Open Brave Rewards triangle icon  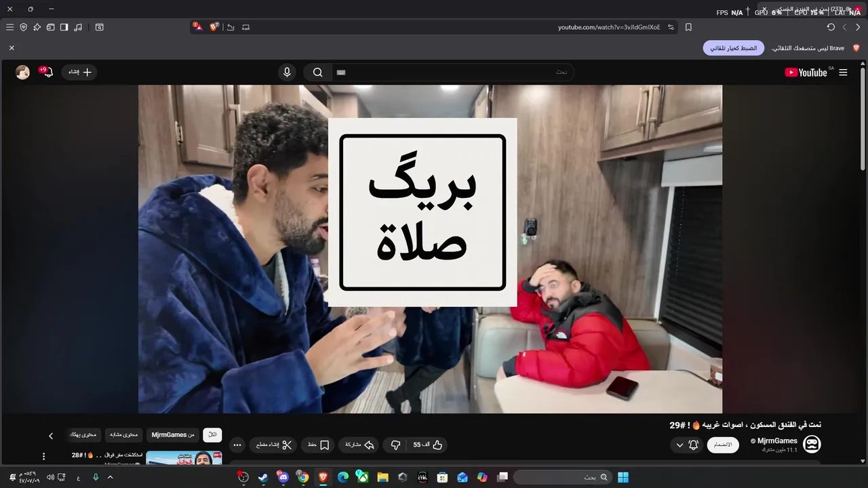[197, 27]
